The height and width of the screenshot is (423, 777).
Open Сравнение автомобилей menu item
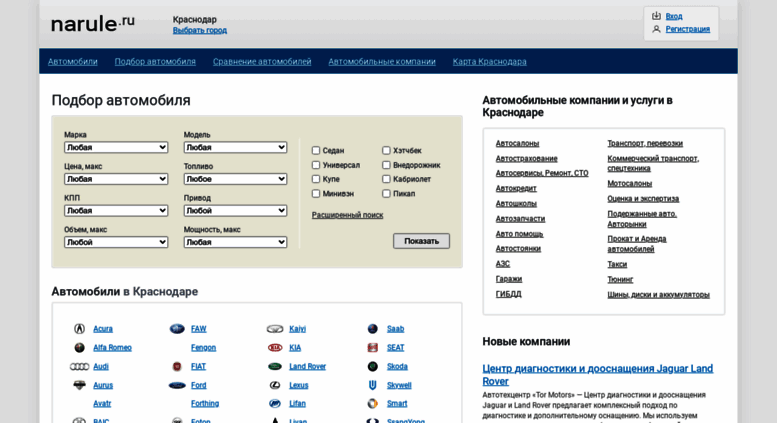tap(262, 61)
